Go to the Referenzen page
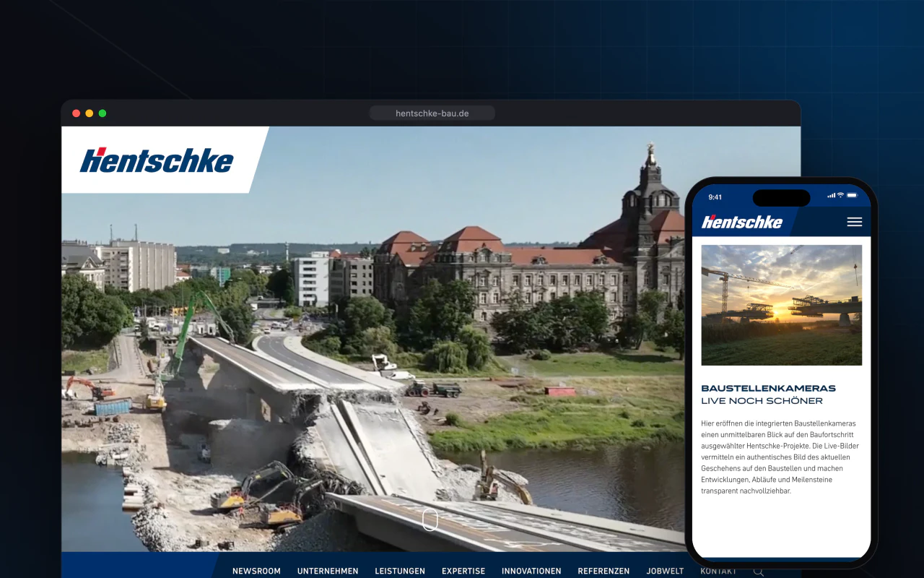Image resolution: width=924 pixels, height=578 pixels. (x=603, y=571)
